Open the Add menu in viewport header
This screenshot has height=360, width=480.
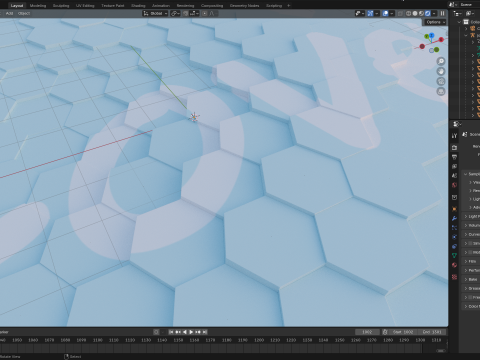9,13
